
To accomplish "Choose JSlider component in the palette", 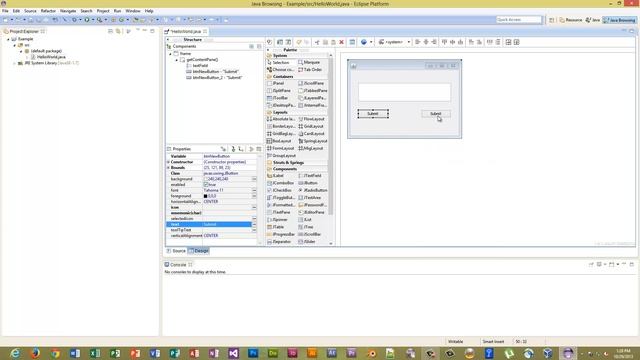I will [307, 242].
